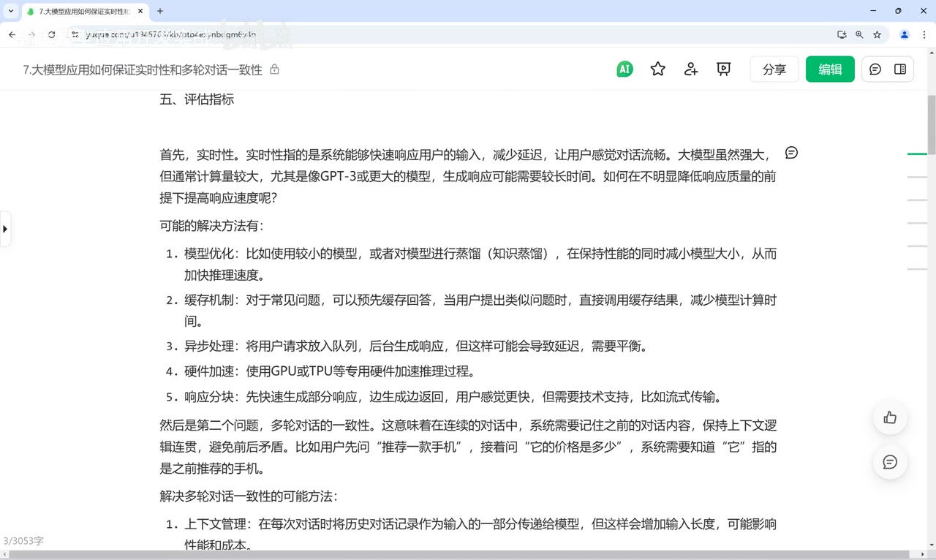Screen dimensions: 936x560
Task: Click list item 硬件加速
Action: coord(330,371)
